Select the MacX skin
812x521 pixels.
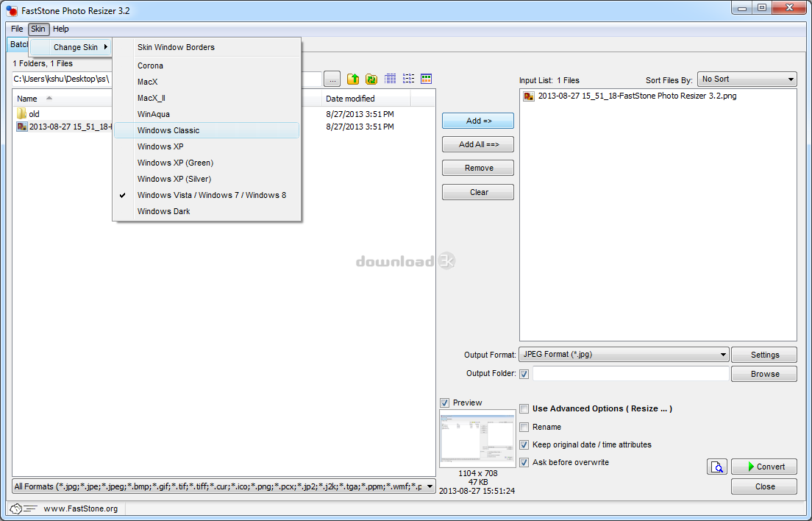(207, 82)
